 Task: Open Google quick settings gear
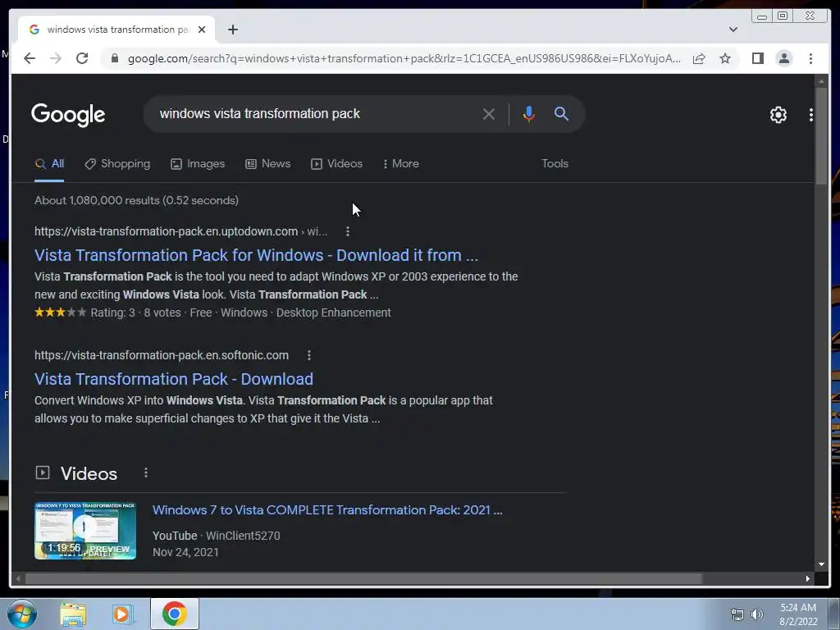pos(778,115)
